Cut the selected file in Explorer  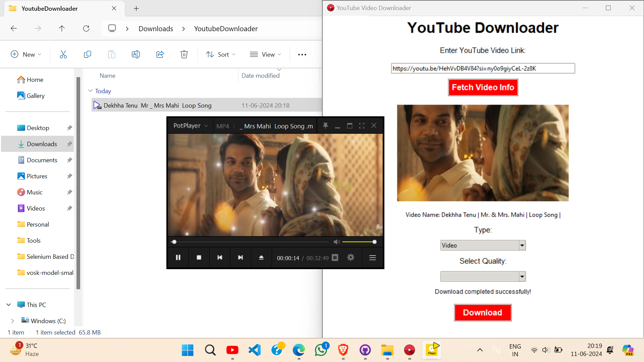tap(63, 54)
